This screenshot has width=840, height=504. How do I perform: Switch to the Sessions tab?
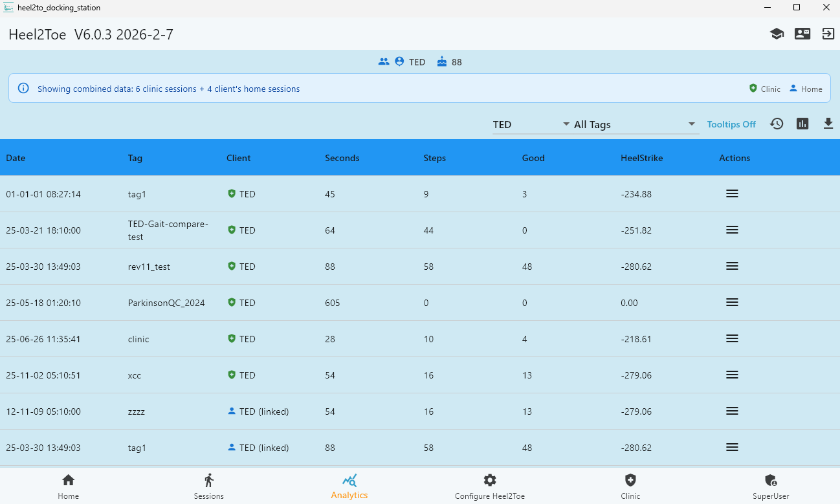click(208, 487)
